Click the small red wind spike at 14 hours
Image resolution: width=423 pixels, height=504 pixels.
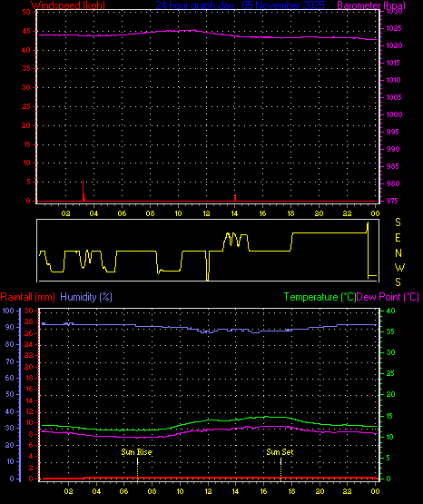(x=235, y=197)
